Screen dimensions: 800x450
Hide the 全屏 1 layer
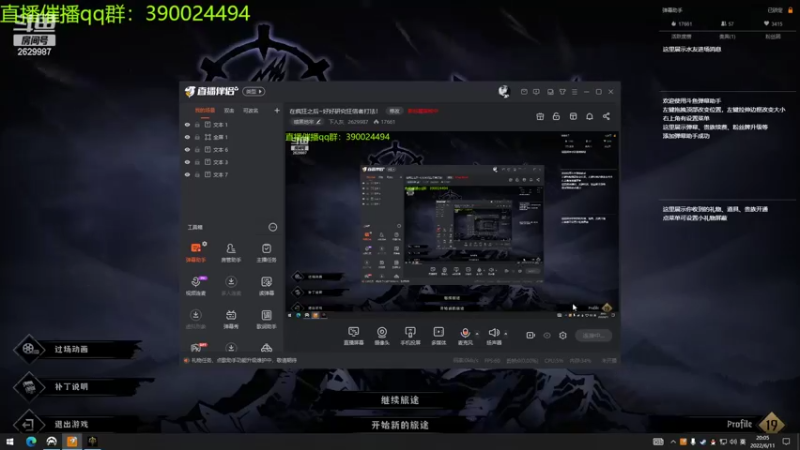187,137
